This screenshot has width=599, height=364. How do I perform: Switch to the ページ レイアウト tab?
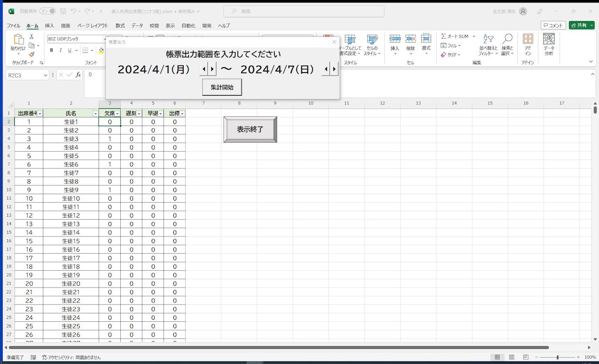(x=93, y=26)
